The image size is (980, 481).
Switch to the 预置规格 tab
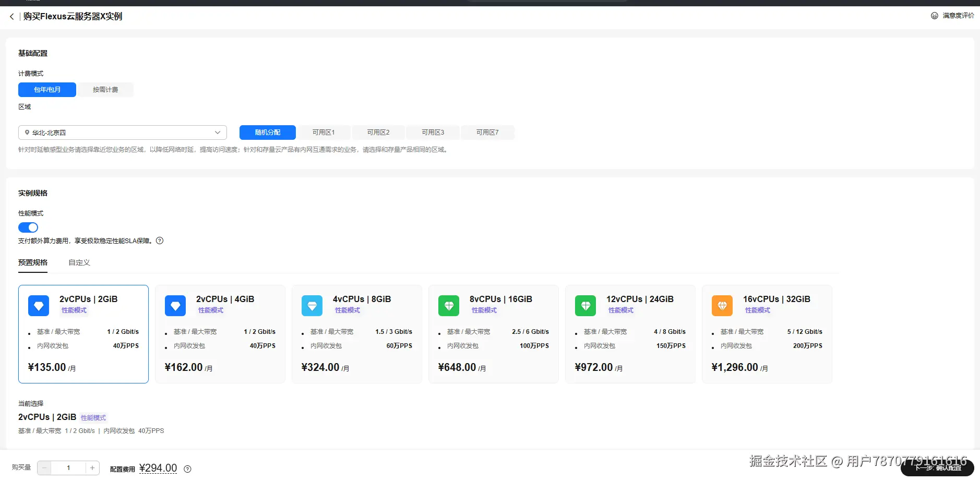click(33, 262)
